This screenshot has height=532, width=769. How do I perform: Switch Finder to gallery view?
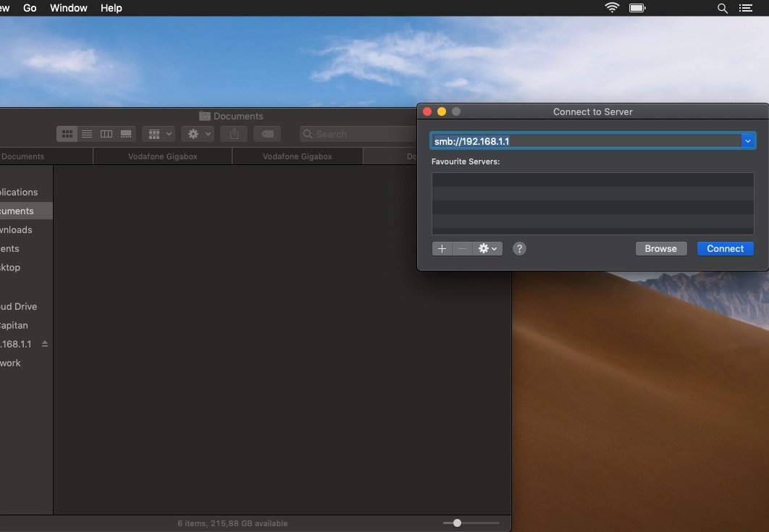click(x=125, y=134)
